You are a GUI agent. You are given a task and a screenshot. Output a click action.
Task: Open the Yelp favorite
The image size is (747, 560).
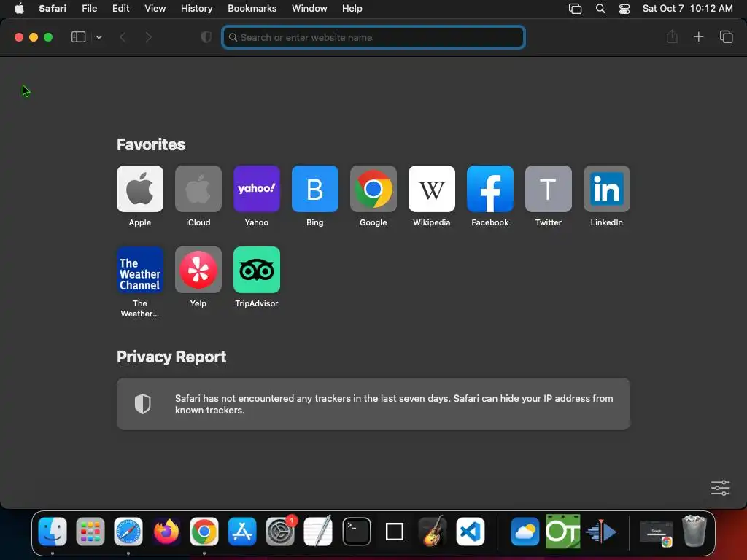(x=198, y=270)
